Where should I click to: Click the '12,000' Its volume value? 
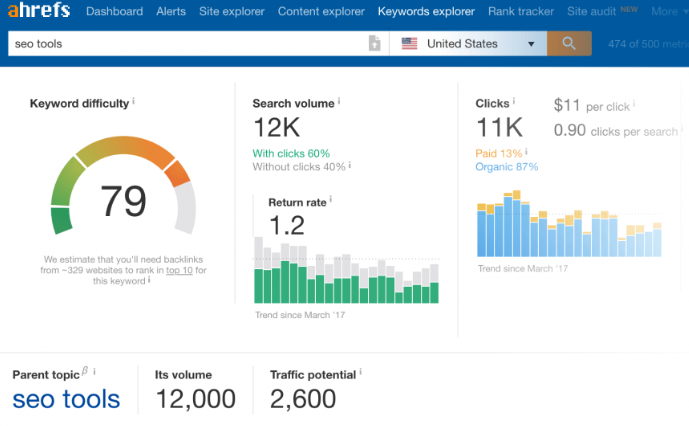point(196,399)
